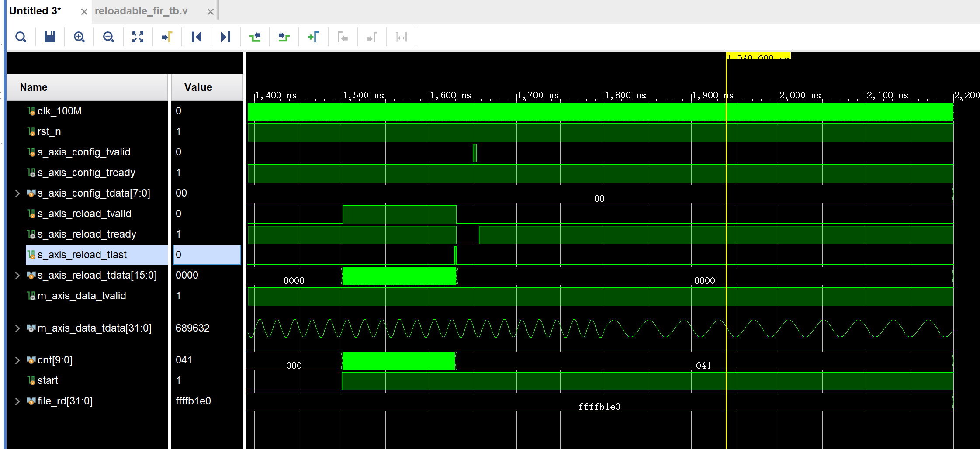
Task: Go to the start time of the simulation
Action: [196, 37]
